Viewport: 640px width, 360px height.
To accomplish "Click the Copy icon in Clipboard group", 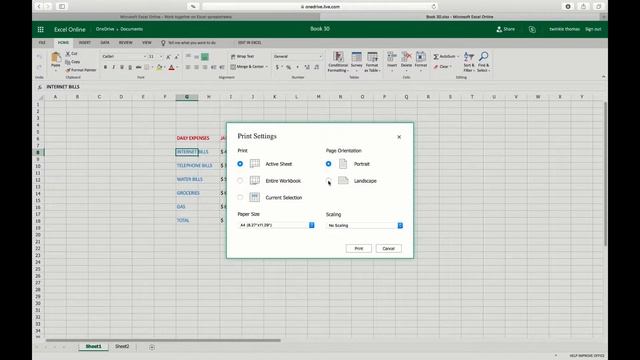I will click(x=68, y=62).
